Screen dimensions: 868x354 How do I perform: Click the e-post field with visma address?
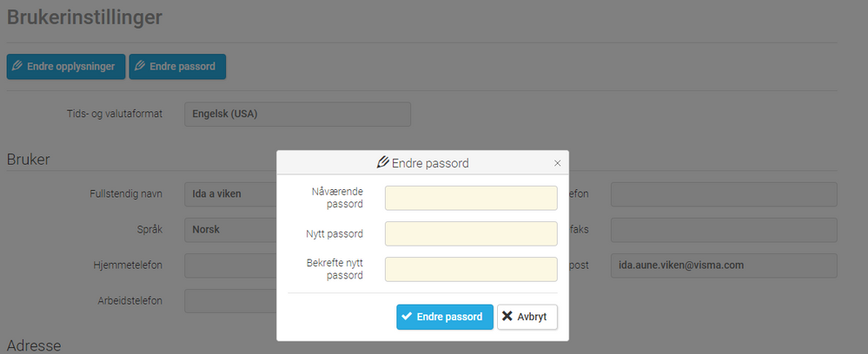point(724,265)
